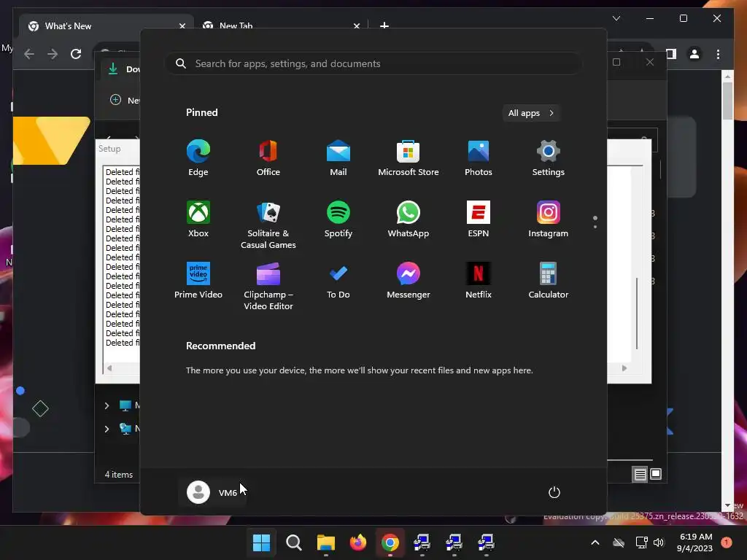Launch the ESPN app
Screen dimensions: 747x560
(479, 219)
